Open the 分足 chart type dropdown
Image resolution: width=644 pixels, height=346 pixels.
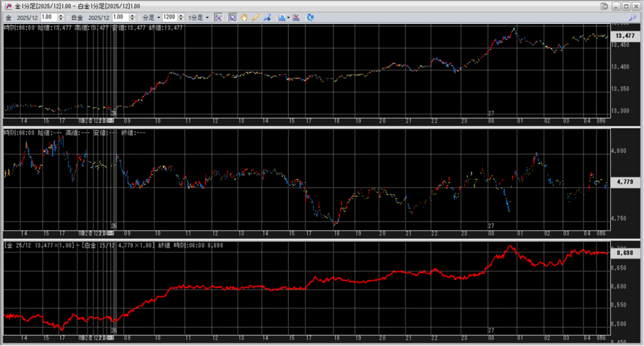(x=151, y=17)
